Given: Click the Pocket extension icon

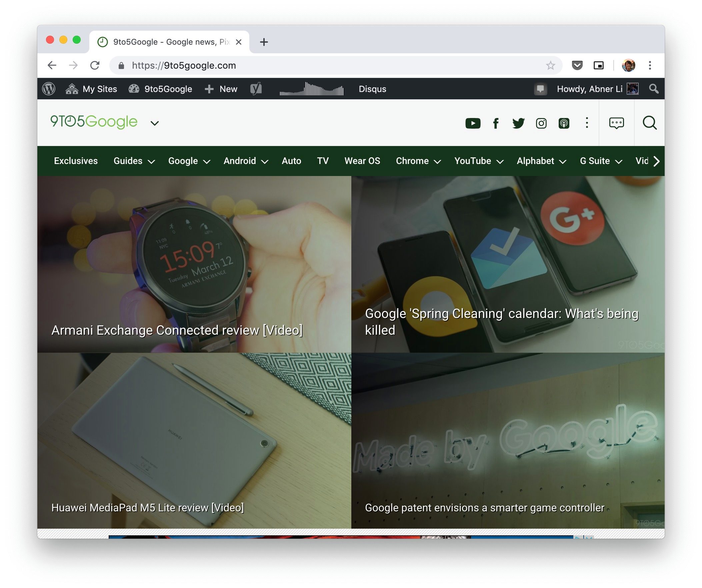Looking at the screenshot, I should (x=577, y=65).
